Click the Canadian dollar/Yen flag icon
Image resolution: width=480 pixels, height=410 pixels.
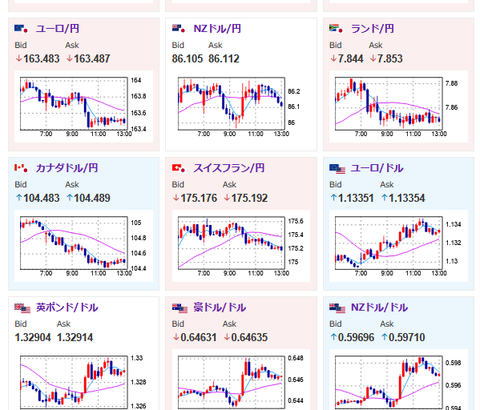point(22,168)
